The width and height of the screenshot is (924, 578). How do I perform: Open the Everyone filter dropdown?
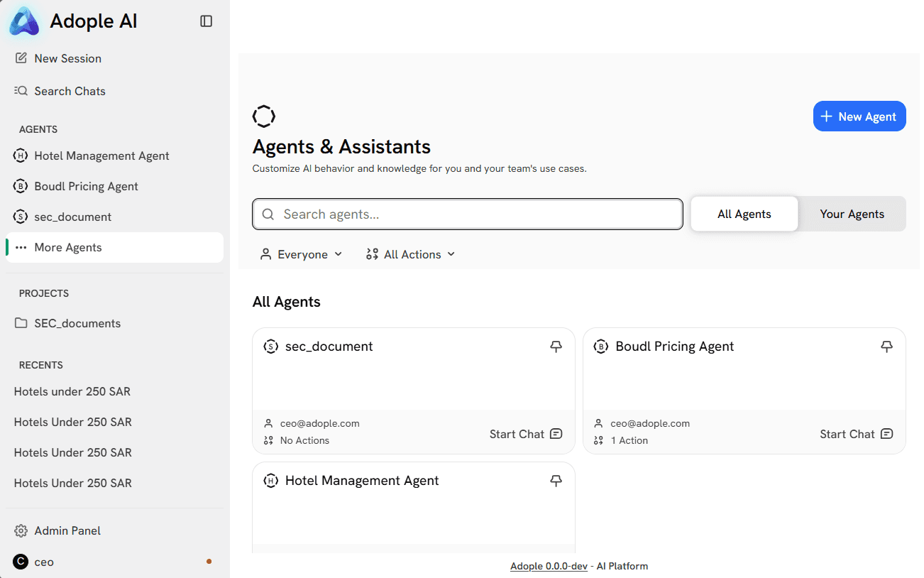pyautogui.click(x=302, y=254)
